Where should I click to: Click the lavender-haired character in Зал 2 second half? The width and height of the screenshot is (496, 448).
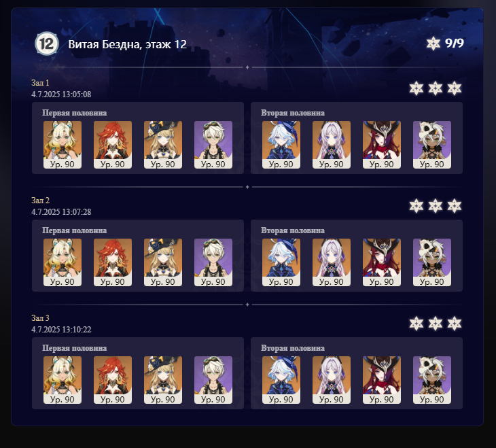tap(332, 262)
